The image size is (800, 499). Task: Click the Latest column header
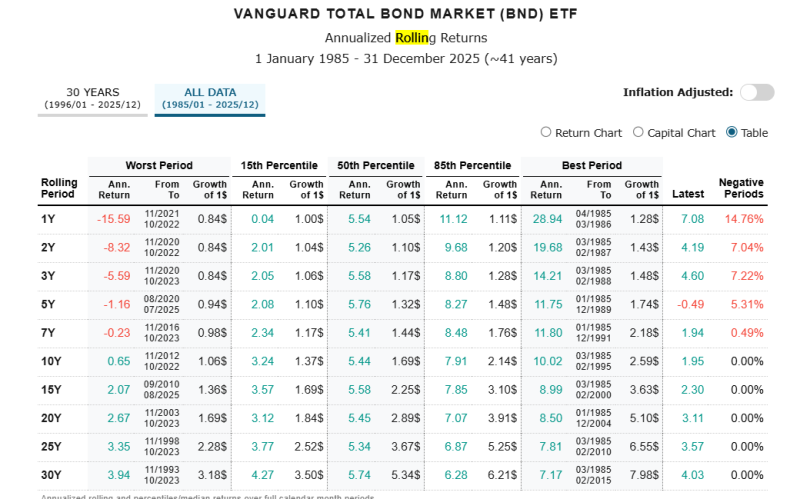pyautogui.click(x=691, y=194)
